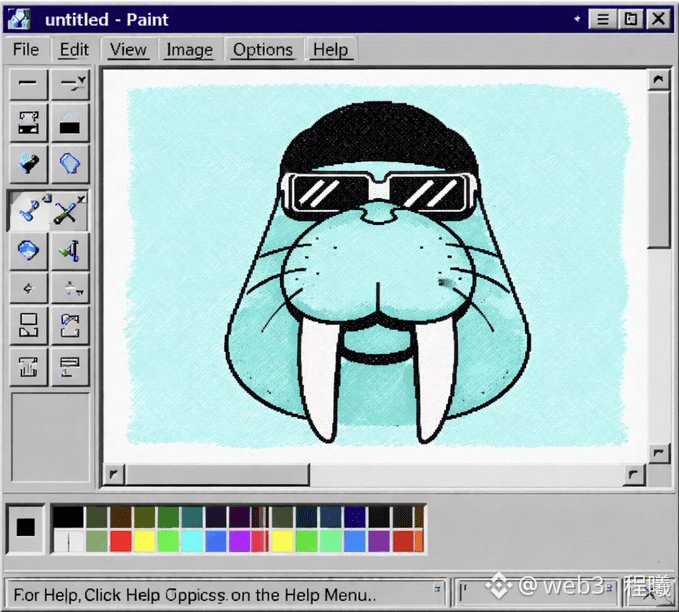Select the highlighted blue brush tool
This screenshot has height=612, width=679.
(28, 210)
